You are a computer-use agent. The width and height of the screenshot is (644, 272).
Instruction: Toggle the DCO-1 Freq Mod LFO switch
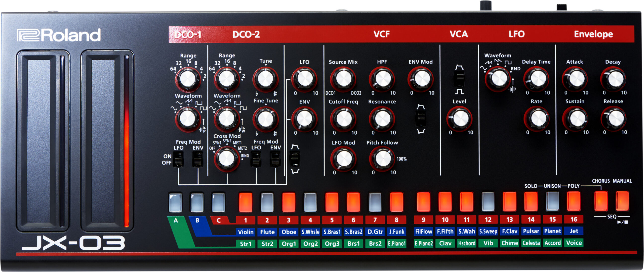point(178,160)
